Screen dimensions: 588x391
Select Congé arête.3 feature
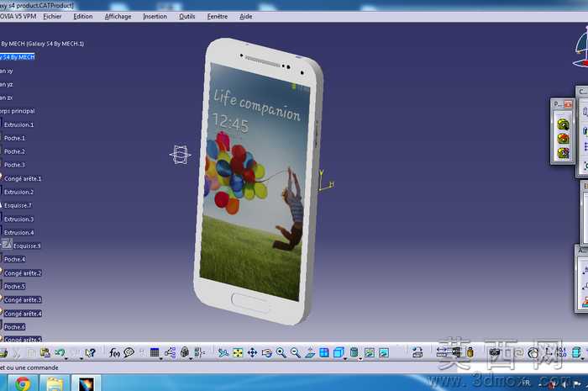coord(23,300)
